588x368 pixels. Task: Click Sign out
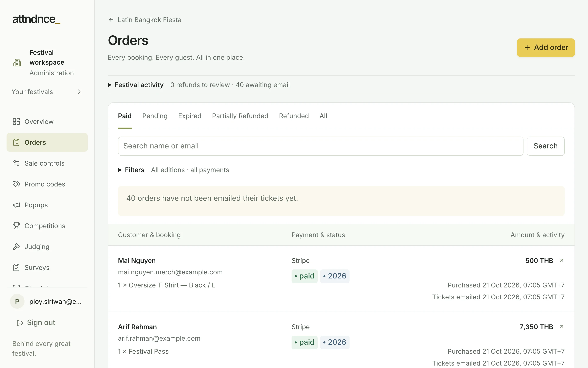[x=36, y=323]
